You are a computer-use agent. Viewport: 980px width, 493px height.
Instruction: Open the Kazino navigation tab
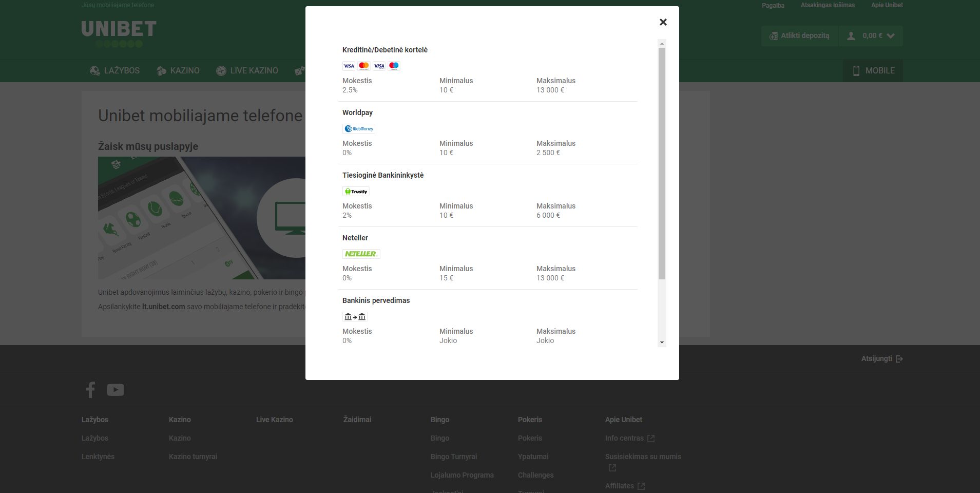tap(178, 71)
